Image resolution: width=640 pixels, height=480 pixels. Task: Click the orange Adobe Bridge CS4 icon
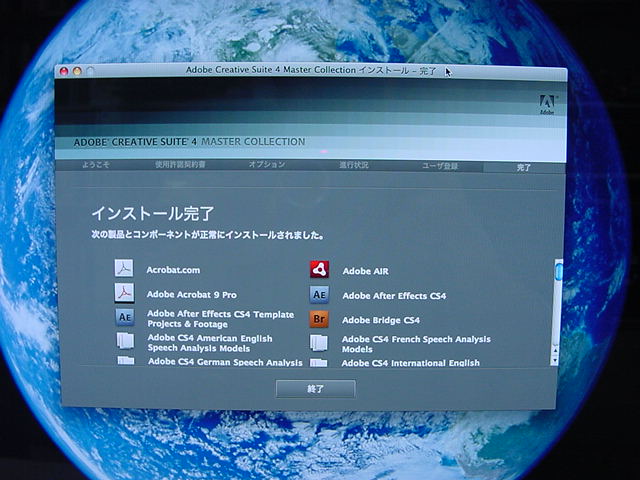(319, 319)
